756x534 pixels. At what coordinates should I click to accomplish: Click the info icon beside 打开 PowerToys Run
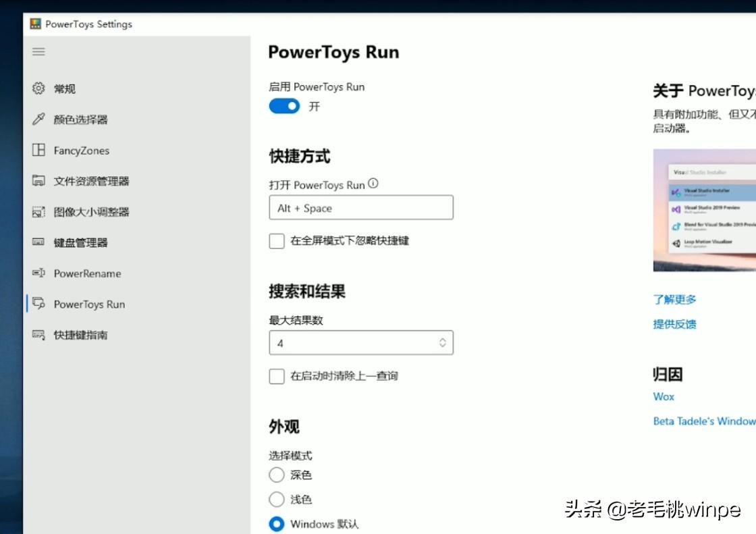click(373, 184)
